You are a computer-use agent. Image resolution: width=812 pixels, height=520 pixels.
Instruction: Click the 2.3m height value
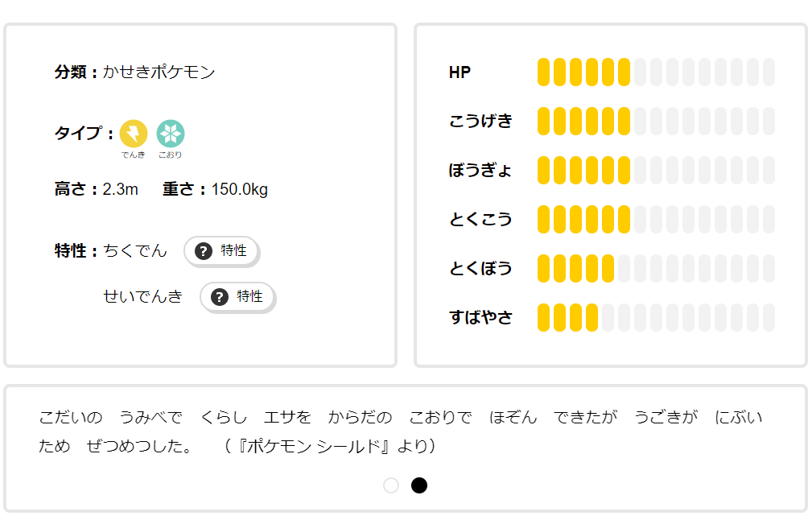pyautogui.click(x=121, y=190)
